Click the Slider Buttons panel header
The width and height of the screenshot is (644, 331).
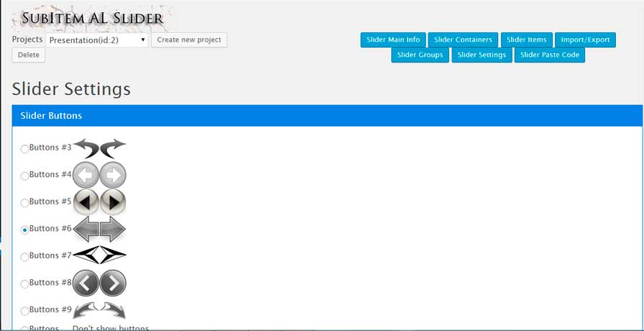(327, 116)
